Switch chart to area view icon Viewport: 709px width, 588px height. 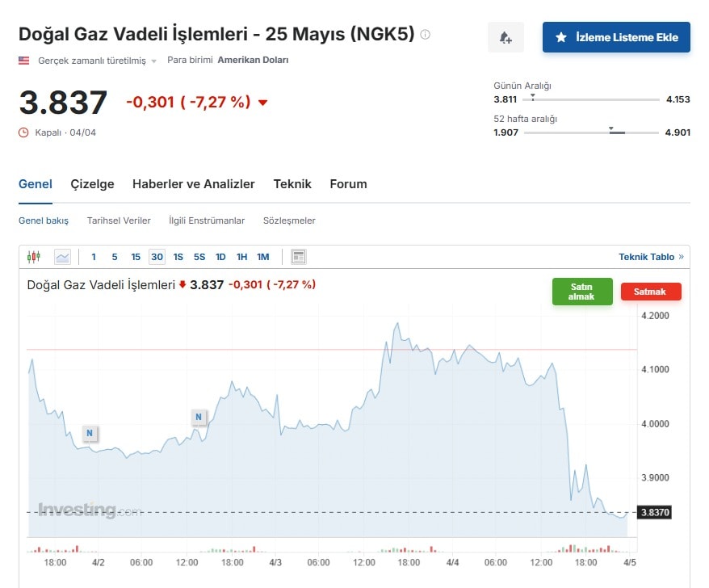pos(62,257)
